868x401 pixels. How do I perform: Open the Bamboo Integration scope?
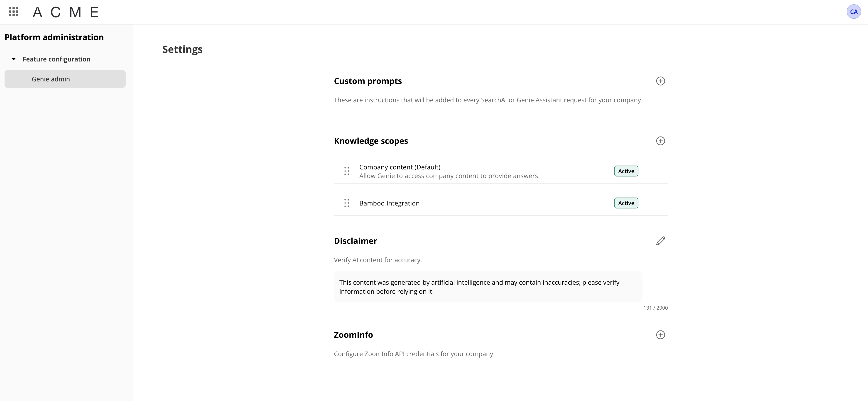pyautogui.click(x=389, y=203)
